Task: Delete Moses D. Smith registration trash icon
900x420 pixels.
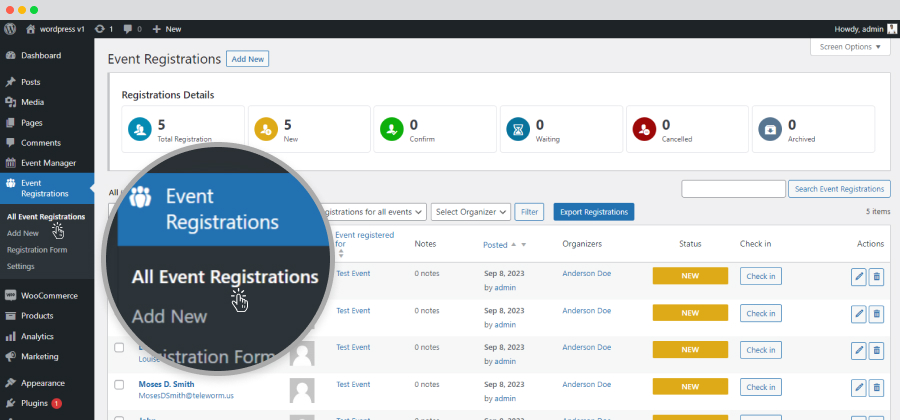Action: 876,387
